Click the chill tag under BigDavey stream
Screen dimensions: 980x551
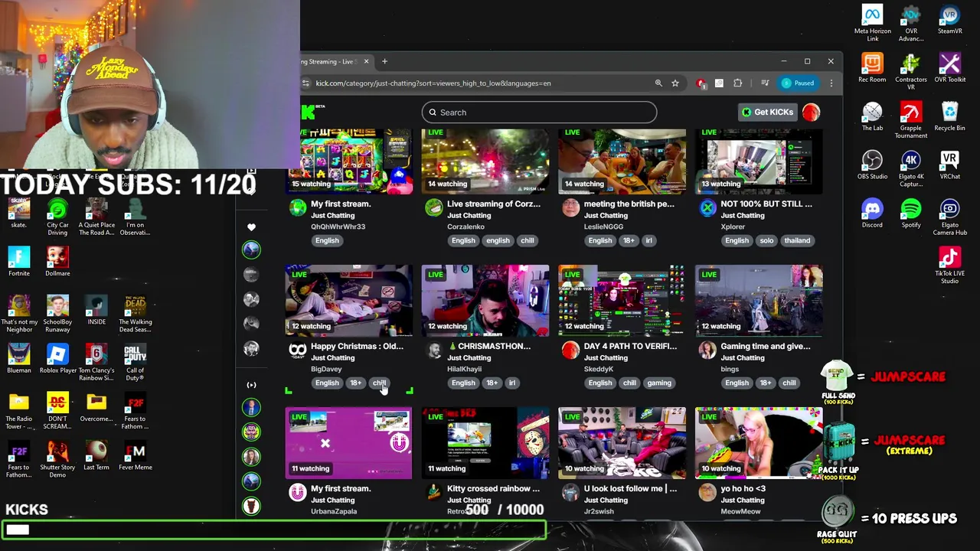click(380, 383)
